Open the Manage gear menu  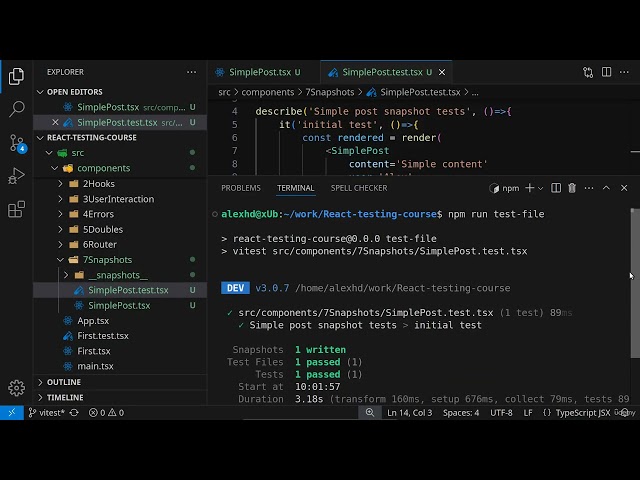click(x=16, y=388)
